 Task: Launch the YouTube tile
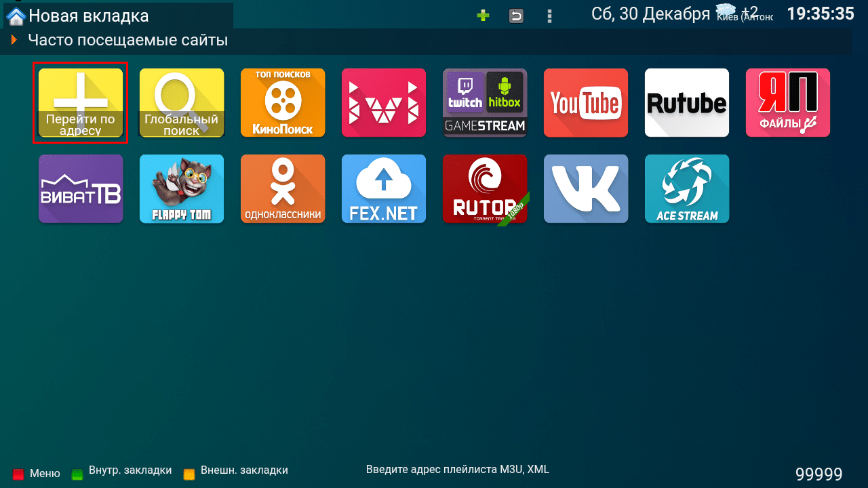coord(586,102)
